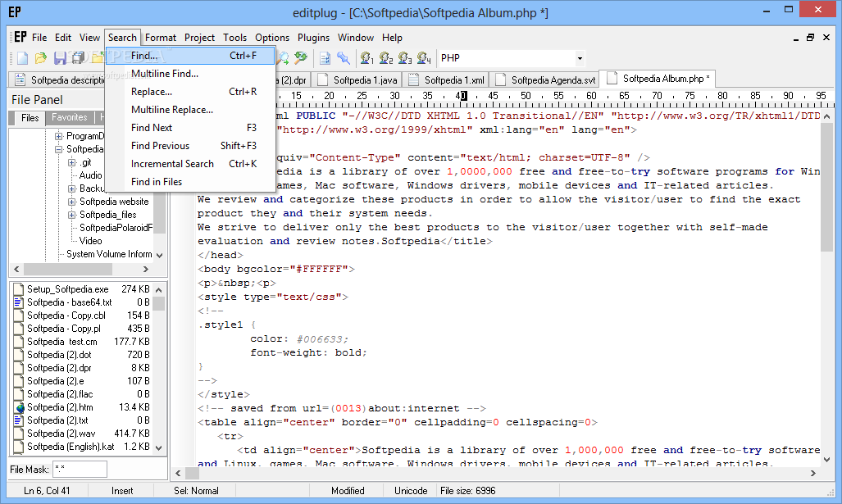Viewport: 842px width, 504px height.
Task: Expand the .git folder node
Action: click(x=71, y=162)
